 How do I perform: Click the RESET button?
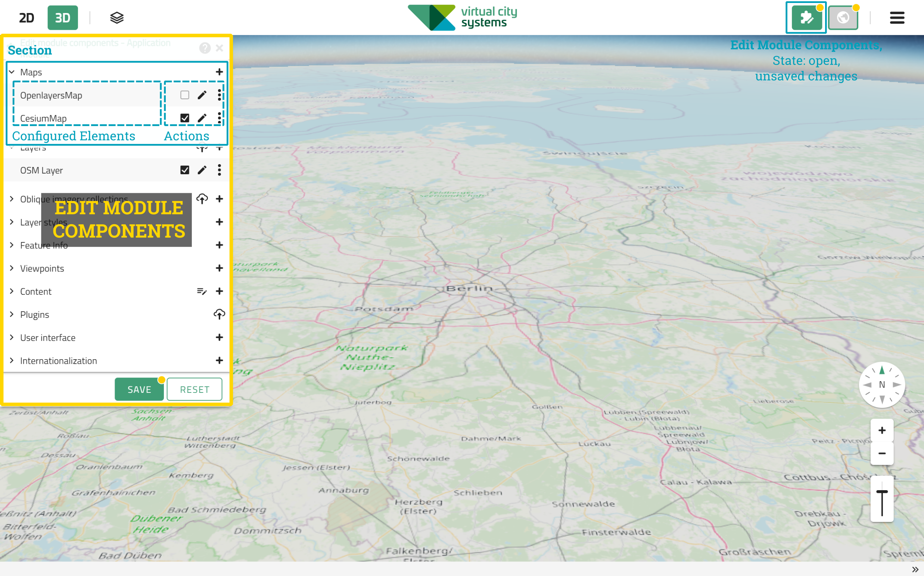coord(195,389)
